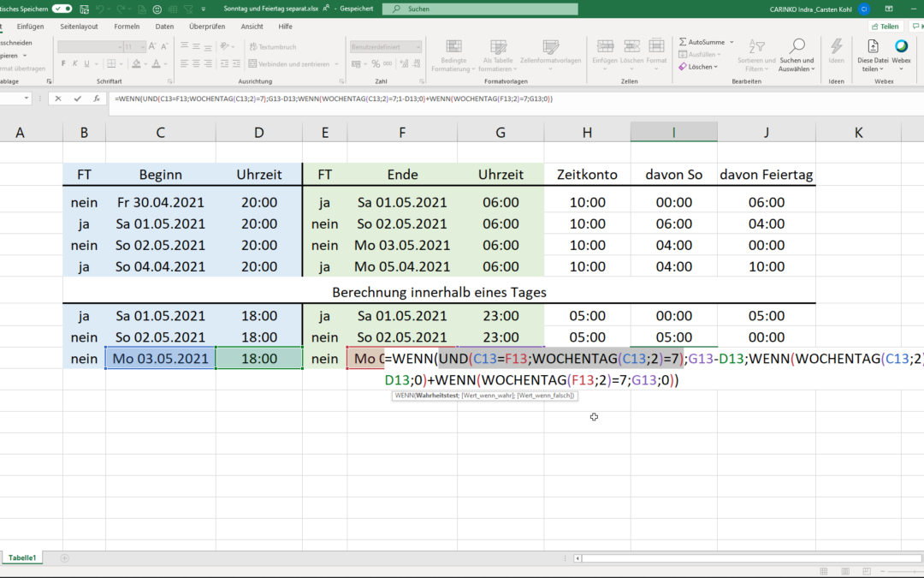This screenshot has height=578, width=924.
Task: Expand the name box dropdown arrow
Action: 27,98
